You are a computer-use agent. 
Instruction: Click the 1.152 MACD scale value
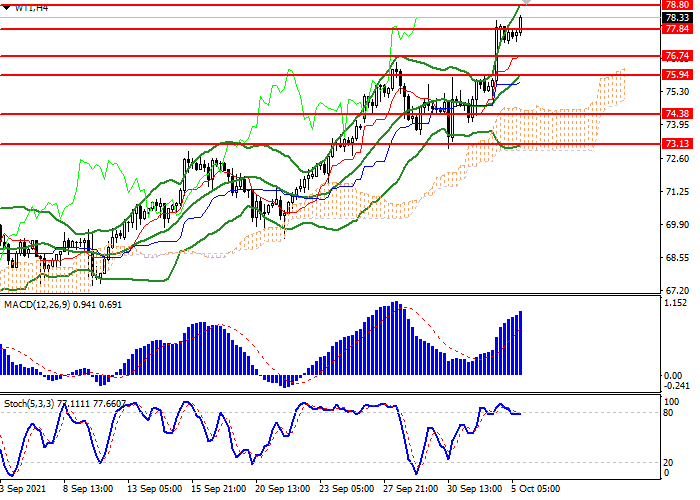coord(675,303)
